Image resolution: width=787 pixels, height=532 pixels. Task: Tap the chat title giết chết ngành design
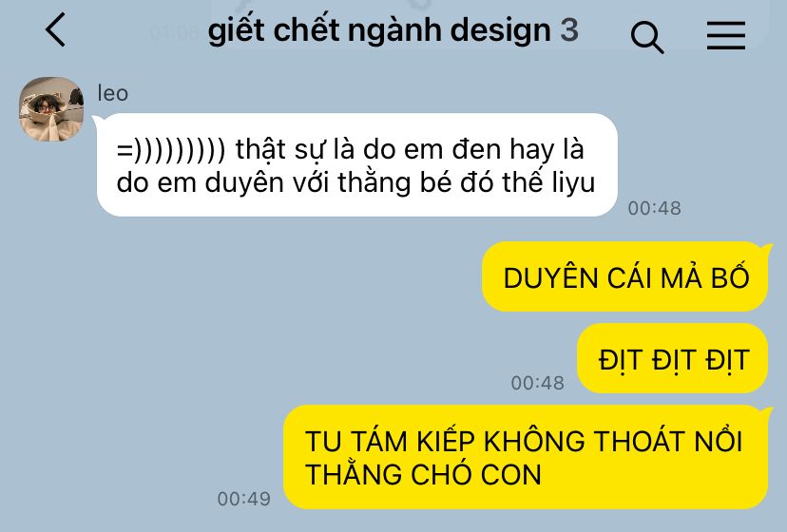pyautogui.click(x=379, y=30)
